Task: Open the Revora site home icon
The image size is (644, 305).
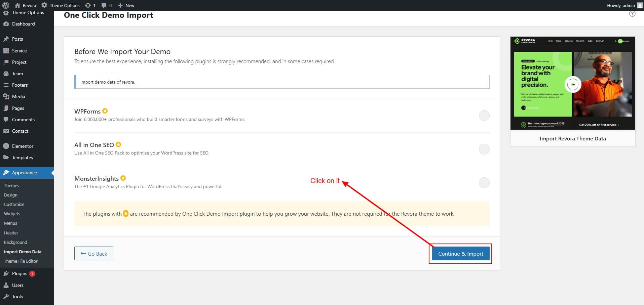Action: tap(17, 5)
